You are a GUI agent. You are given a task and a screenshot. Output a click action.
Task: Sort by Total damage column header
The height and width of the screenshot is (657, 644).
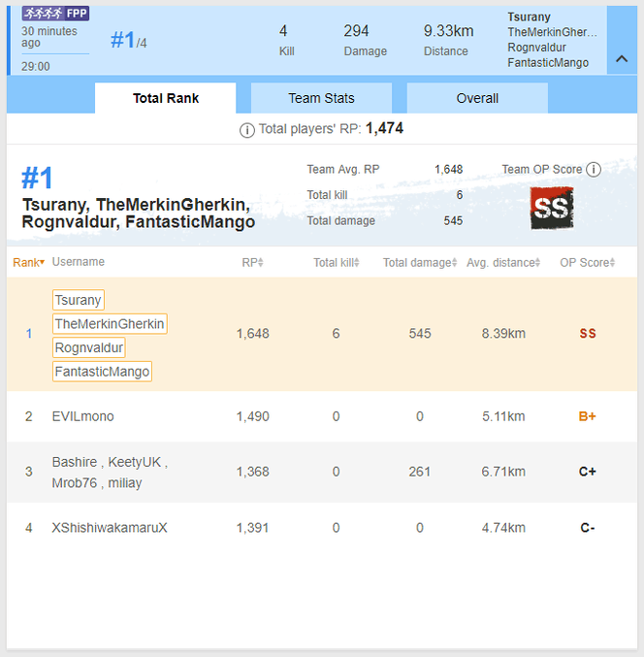(x=419, y=263)
